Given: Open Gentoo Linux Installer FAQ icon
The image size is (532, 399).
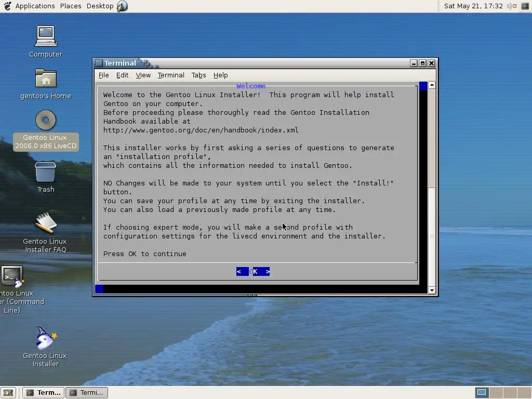Looking at the screenshot, I should [x=46, y=223].
